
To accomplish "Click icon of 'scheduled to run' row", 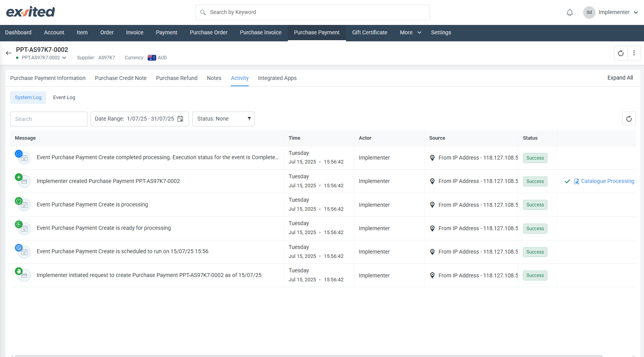I will pos(22,251).
